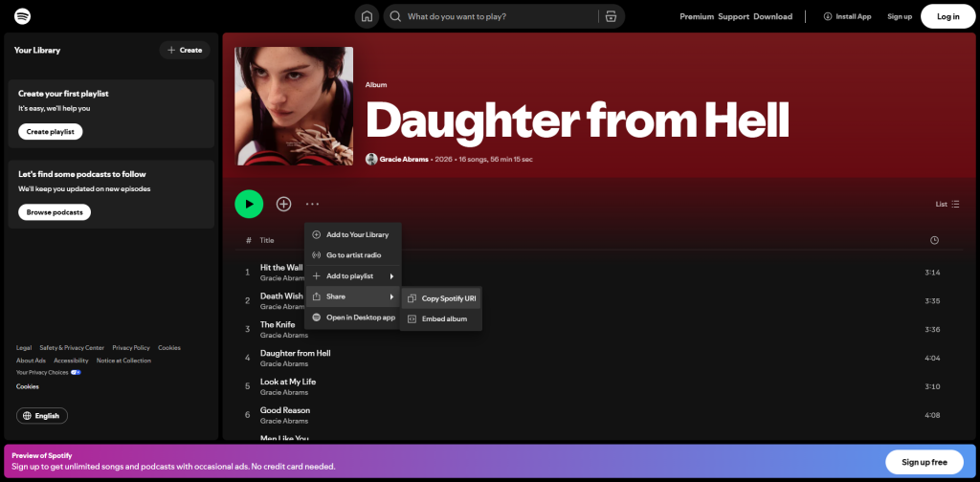Image resolution: width=980 pixels, height=482 pixels.
Task: Click Daughter from Hell track title
Action: click(295, 354)
